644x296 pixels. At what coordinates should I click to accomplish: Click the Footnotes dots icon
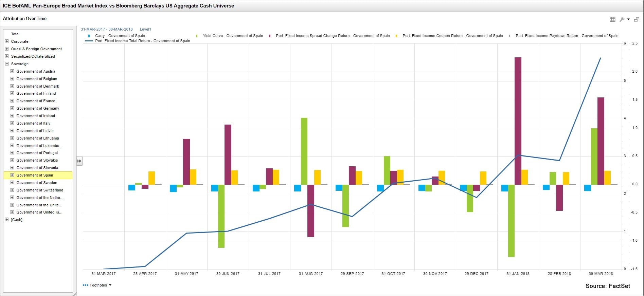85,285
